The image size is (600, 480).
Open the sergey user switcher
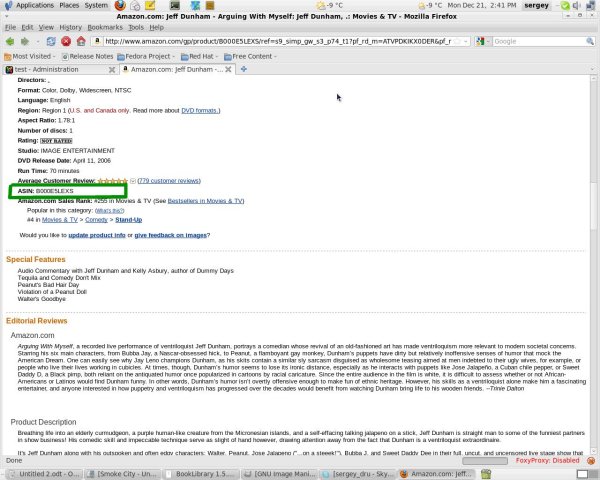coord(536,5)
